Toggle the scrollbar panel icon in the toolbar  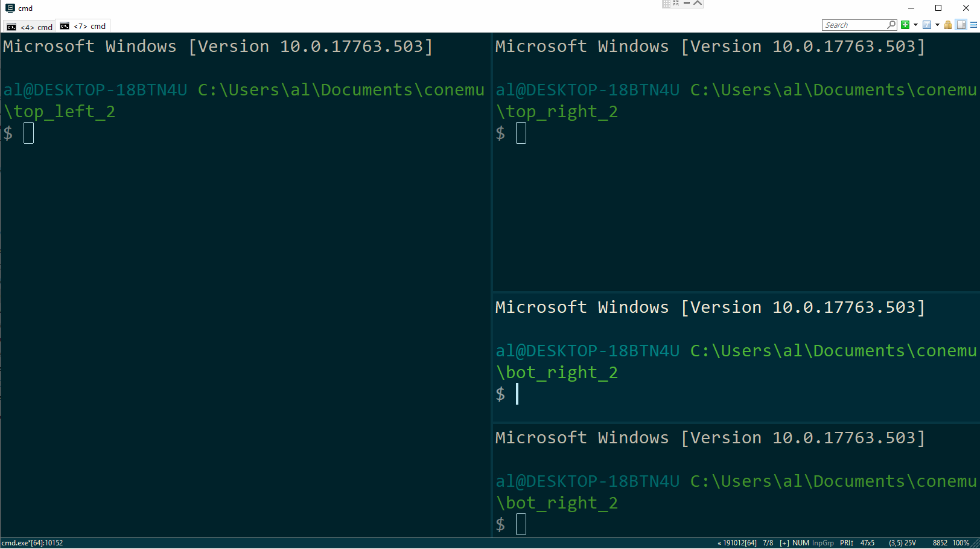(961, 25)
